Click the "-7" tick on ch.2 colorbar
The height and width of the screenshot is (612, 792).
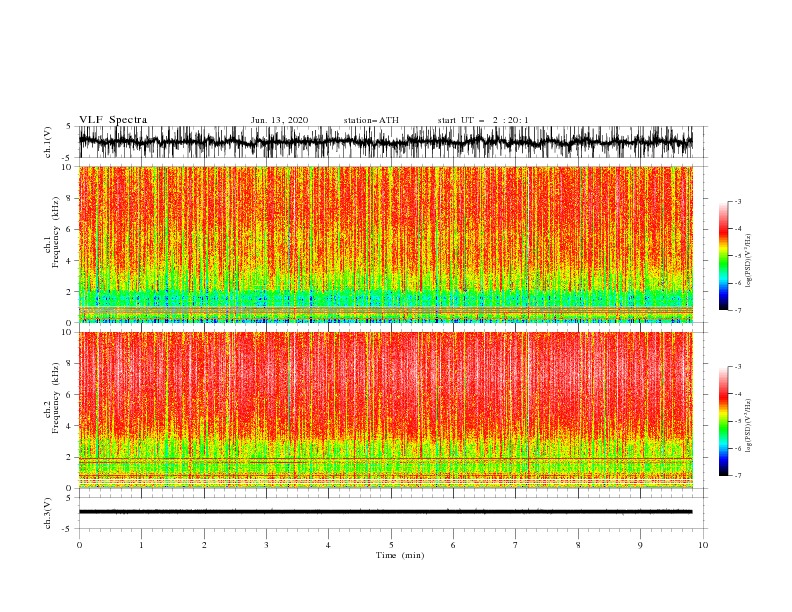tap(738, 475)
